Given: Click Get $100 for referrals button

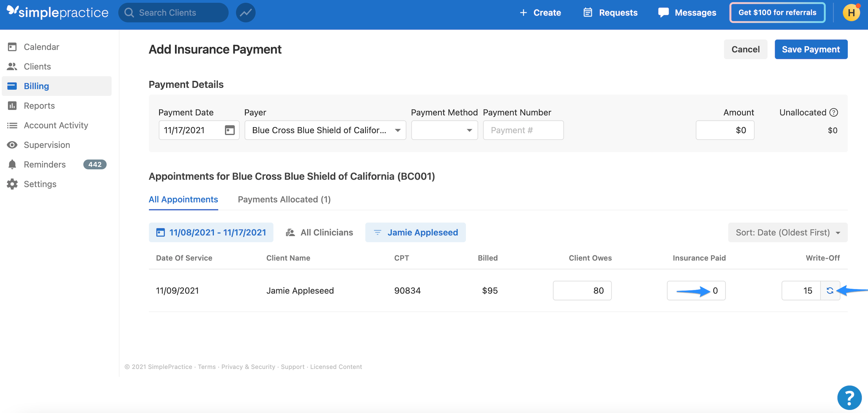Looking at the screenshot, I should tap(777, 12).
